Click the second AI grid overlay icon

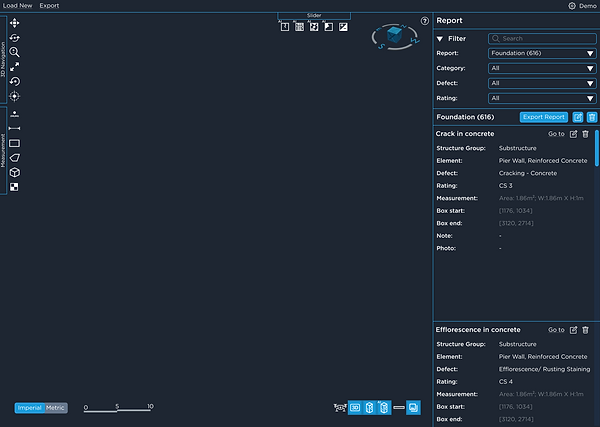coord(299,27)
